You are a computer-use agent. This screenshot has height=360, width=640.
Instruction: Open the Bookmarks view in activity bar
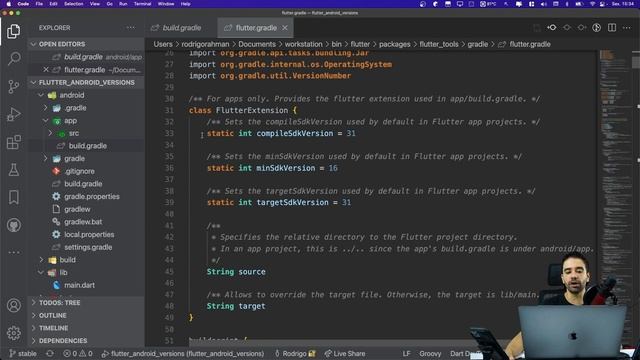pyautogui.click(x=13, y=198)
